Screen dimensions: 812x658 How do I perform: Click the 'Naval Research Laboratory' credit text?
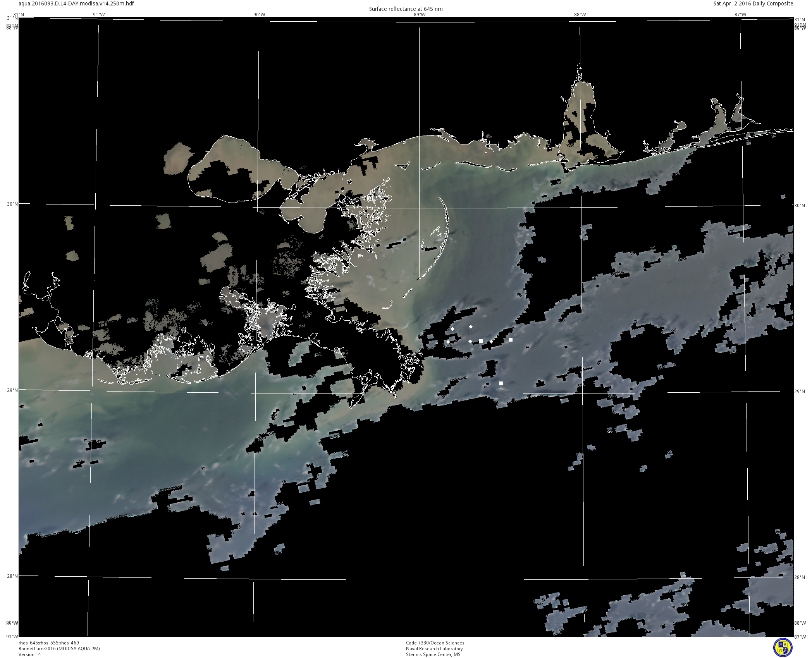point(434,649)
